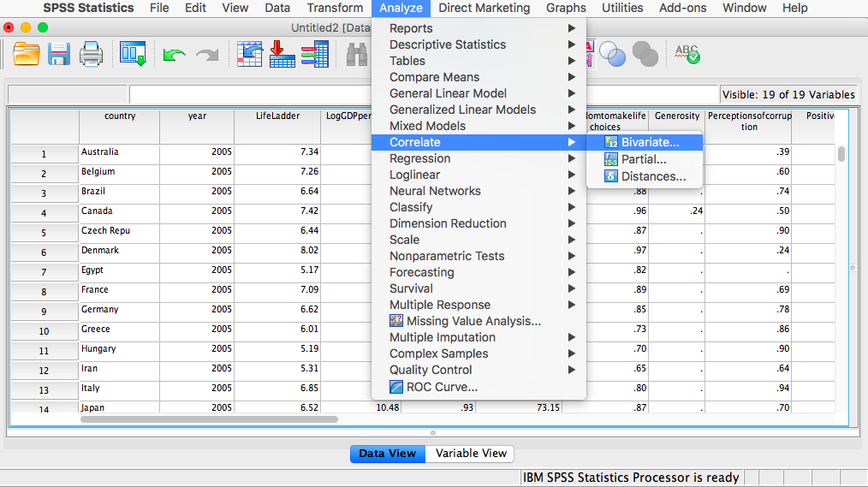This screenshot has width=868, height=487.
Task: Switch to Variable View tab
Action: click(471, 454)
